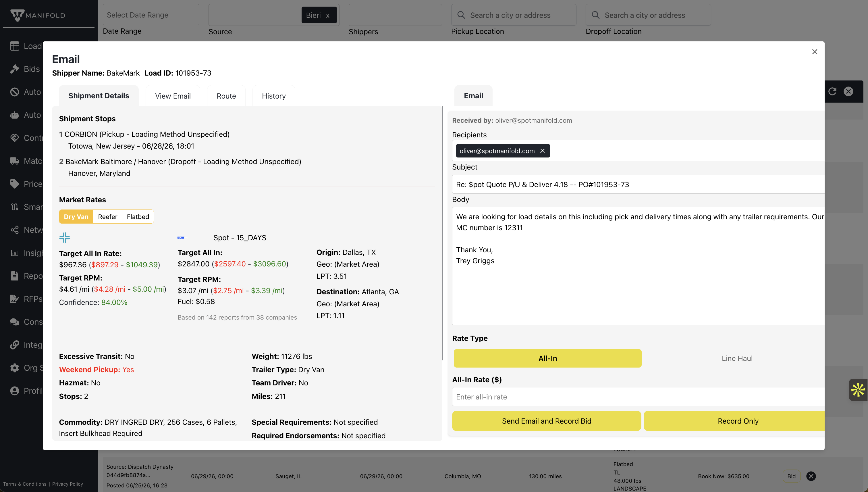Dismiss the Dispatch Dynasty load row
This screenshot has height=492, width=868.
tap(811, 476)
